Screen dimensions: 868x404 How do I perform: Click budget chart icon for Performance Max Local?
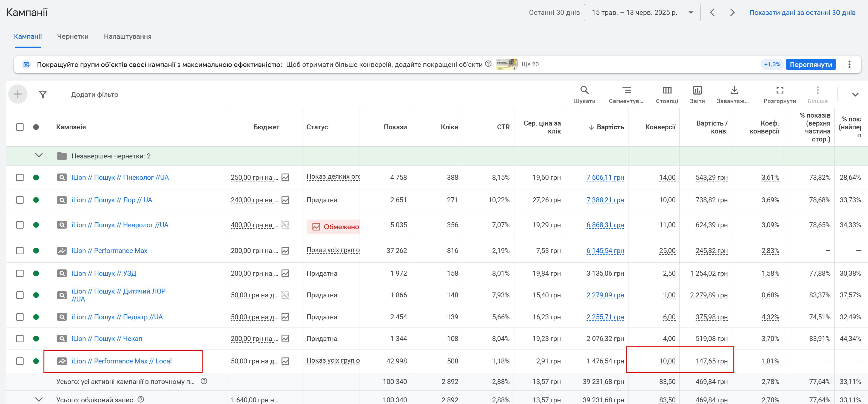pos(285,361)
